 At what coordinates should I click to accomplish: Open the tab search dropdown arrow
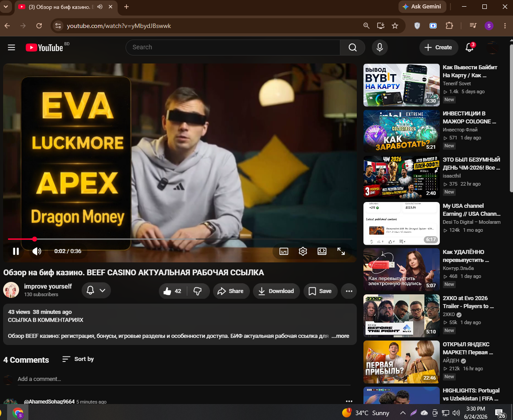point(6,7)
